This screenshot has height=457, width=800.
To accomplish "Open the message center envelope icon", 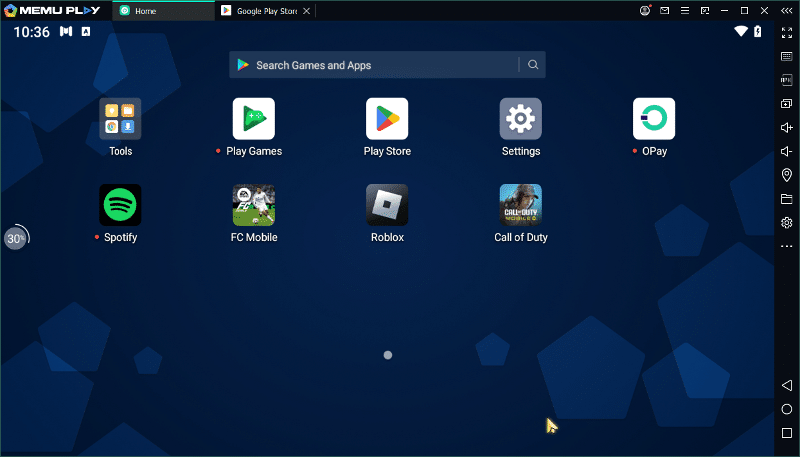I will tap(664, 10).
